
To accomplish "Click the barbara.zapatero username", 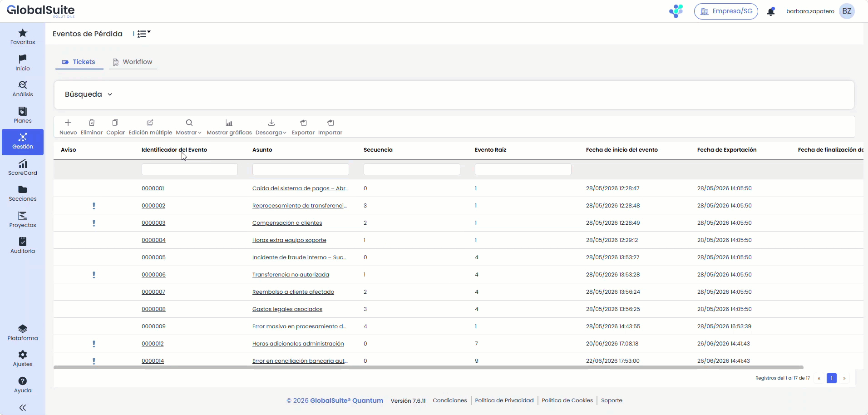I will 810,11.
